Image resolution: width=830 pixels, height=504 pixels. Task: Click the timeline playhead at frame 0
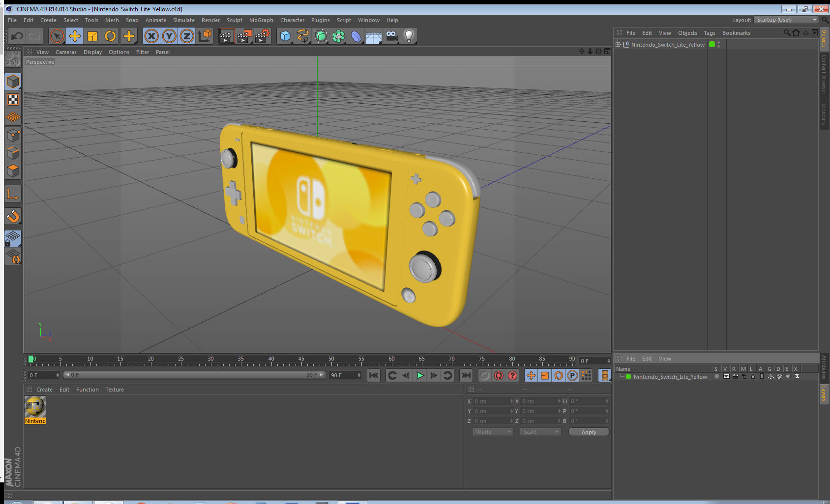pyautogui.click(x=31, y=359)
